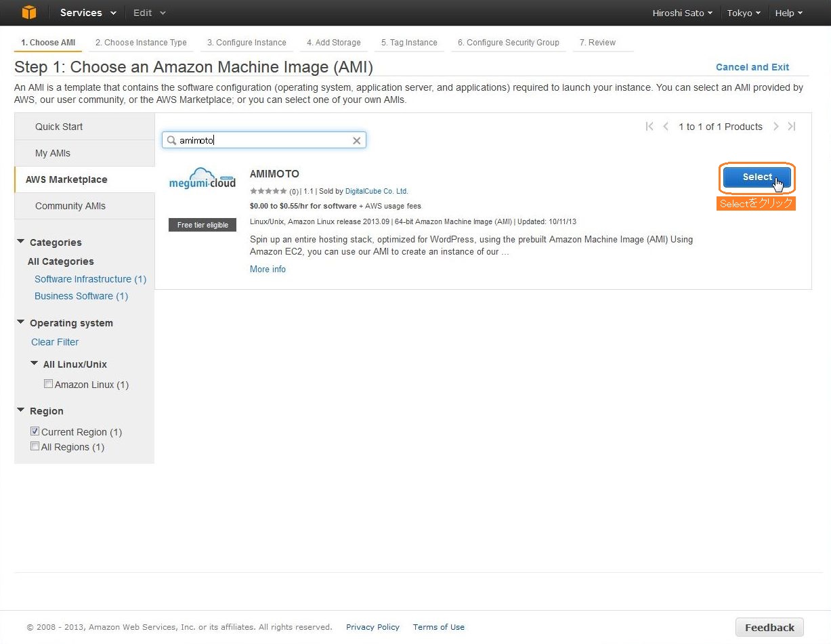Viewport: 831px width, 644px height.
Task: Collapse the All Linux/Unix tree node
Action: click(x=35, y=364)
